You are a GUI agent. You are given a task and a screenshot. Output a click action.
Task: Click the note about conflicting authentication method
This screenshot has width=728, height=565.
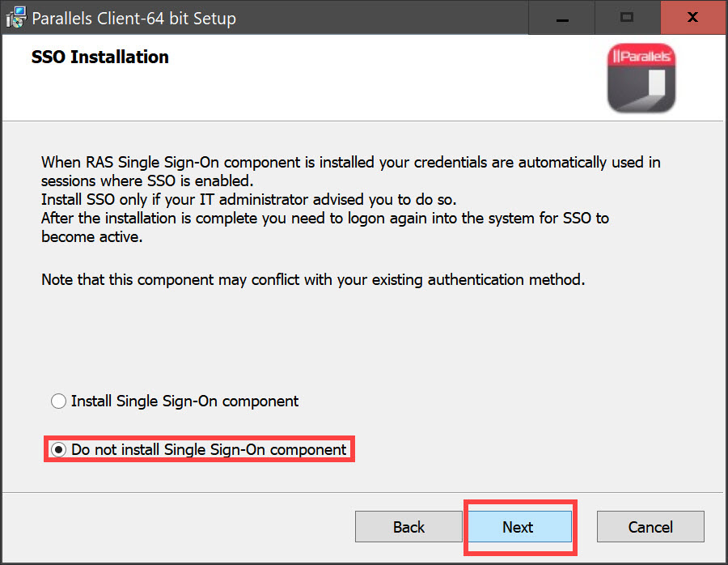[x=312, y=280]
